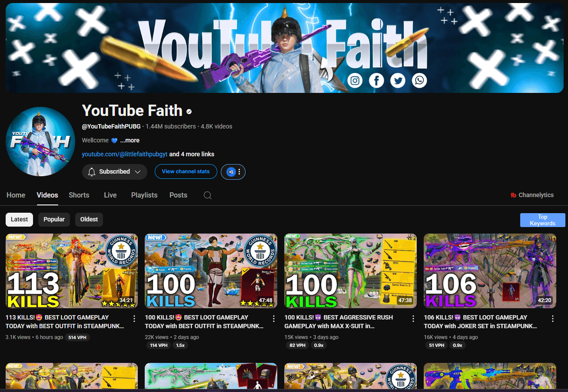Select the Videos tab
This screenshot has height=392, width=568.
pos(47,195)
